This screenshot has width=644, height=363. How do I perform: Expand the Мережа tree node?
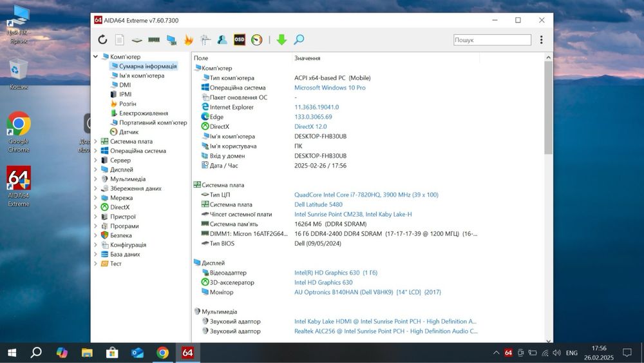click(x=95, y=198)
